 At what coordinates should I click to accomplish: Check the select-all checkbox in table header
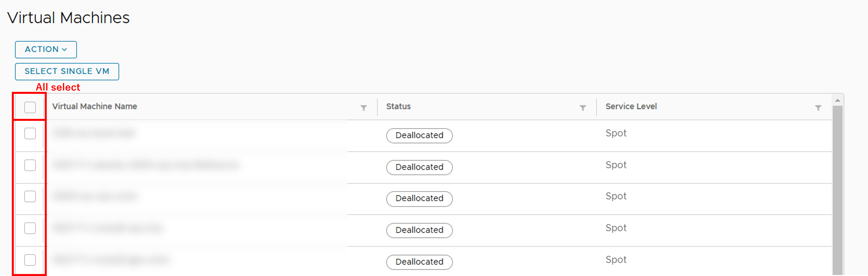[x=30, y=107]
